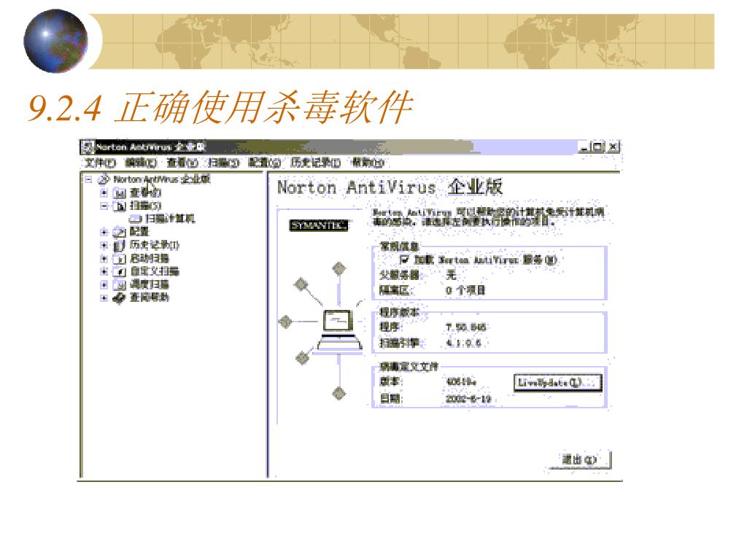Select the Norton AntiVirus 企业版 root tree icon
The width and height of the screenshot is (747, 560).
104,179
